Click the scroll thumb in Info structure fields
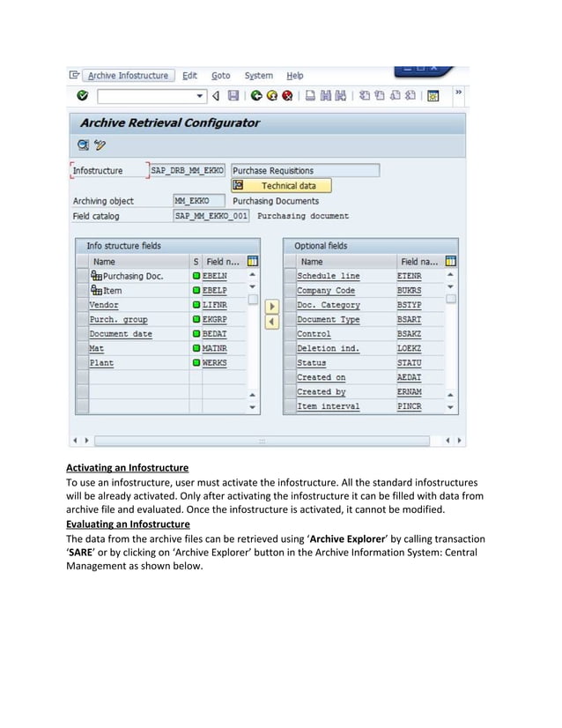Image resolution: width=562 pixels, height=728 pixels. point(253,300)
